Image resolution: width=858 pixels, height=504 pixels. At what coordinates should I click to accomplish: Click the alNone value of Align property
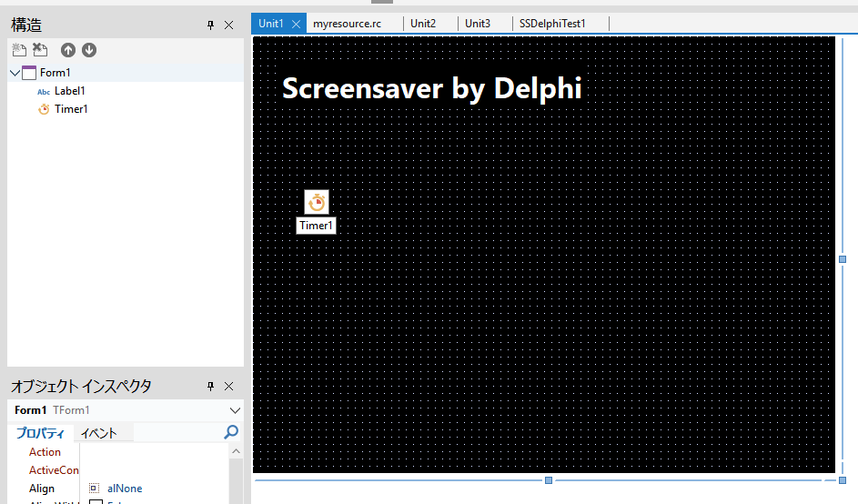pyautogui.click(x=125, y=489)
